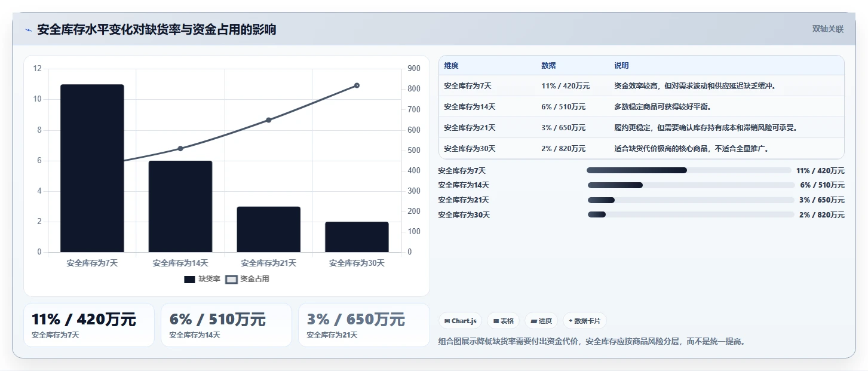Viewport: 868px width, 371px height.
Task: Click the 维度 table column header
Action: (452, 66)
